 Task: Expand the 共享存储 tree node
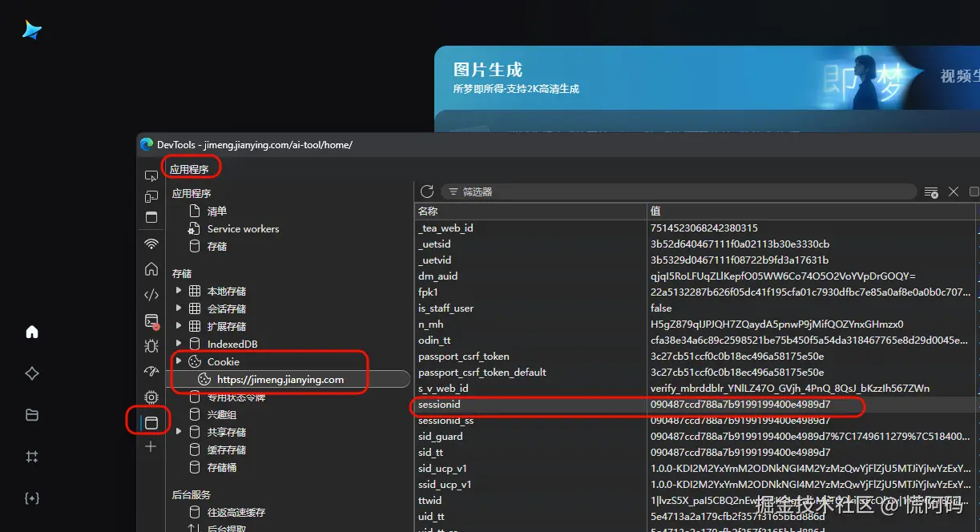click(179, 432)
